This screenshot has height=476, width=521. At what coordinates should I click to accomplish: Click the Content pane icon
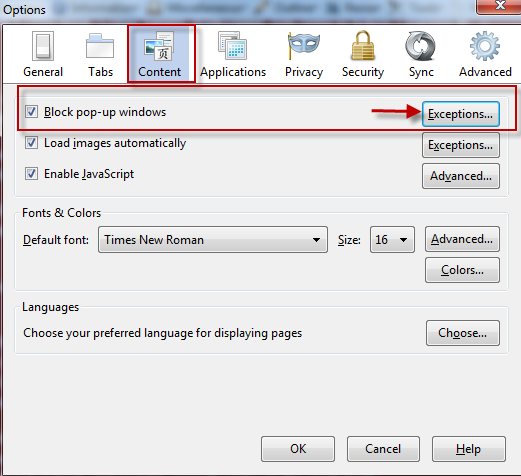point(160,46)
